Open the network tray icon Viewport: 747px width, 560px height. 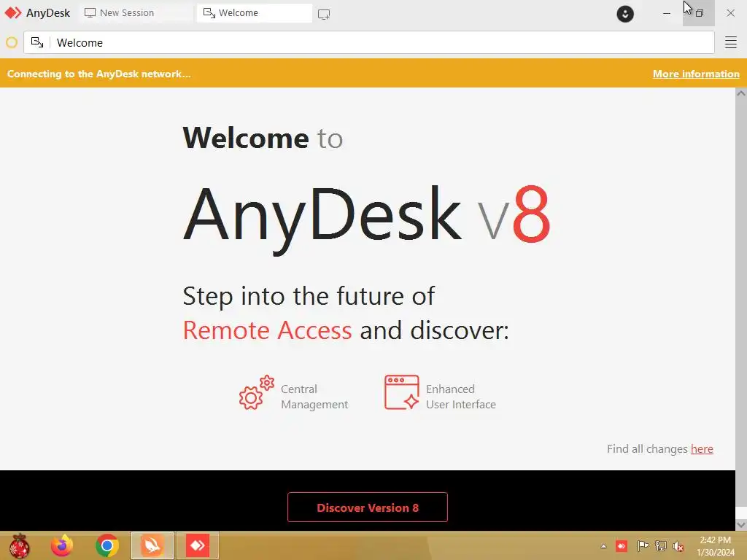point(661,546)
